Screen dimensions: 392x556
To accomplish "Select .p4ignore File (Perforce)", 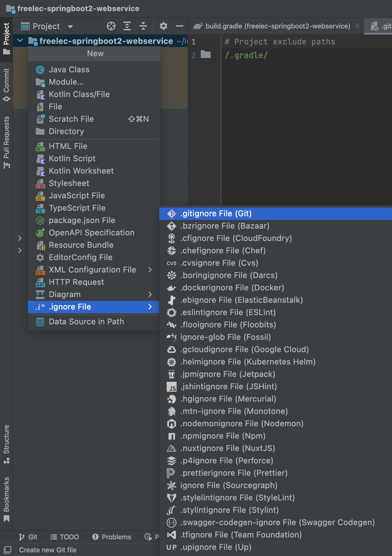I will click(x=276, y=461).
